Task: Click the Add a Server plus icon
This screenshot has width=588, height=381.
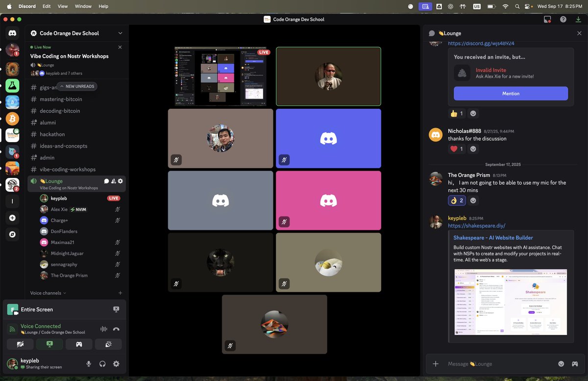Action: tap(12, 218)
